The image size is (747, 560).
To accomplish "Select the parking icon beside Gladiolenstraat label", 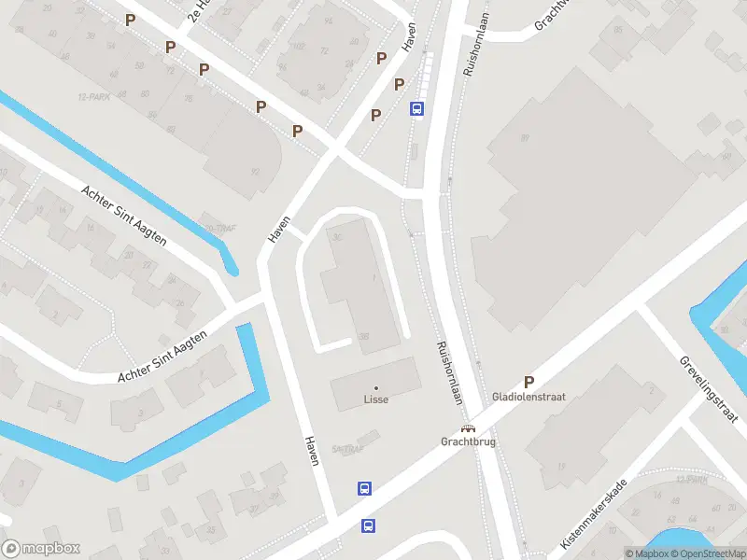I will (529, 382).
